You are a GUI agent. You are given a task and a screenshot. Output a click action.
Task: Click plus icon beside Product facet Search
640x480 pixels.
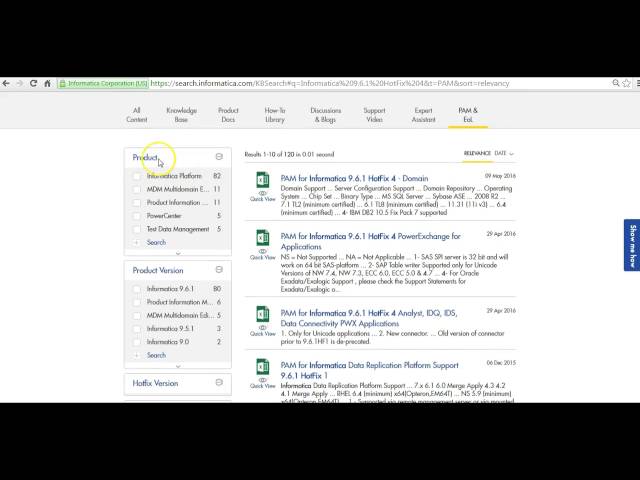coord(137,242)
